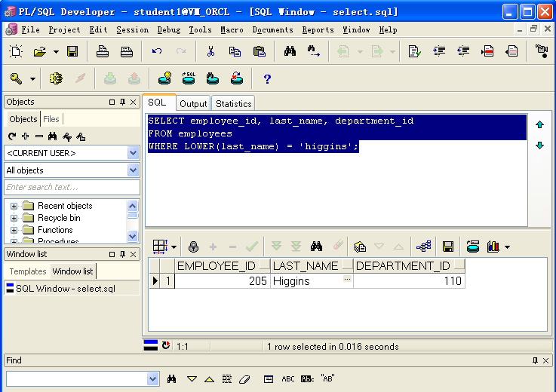The height and width of the screenshot is (392, 556).
Task: Click the DEPARTMENT_ID column header
Action: tap(409, 266)
